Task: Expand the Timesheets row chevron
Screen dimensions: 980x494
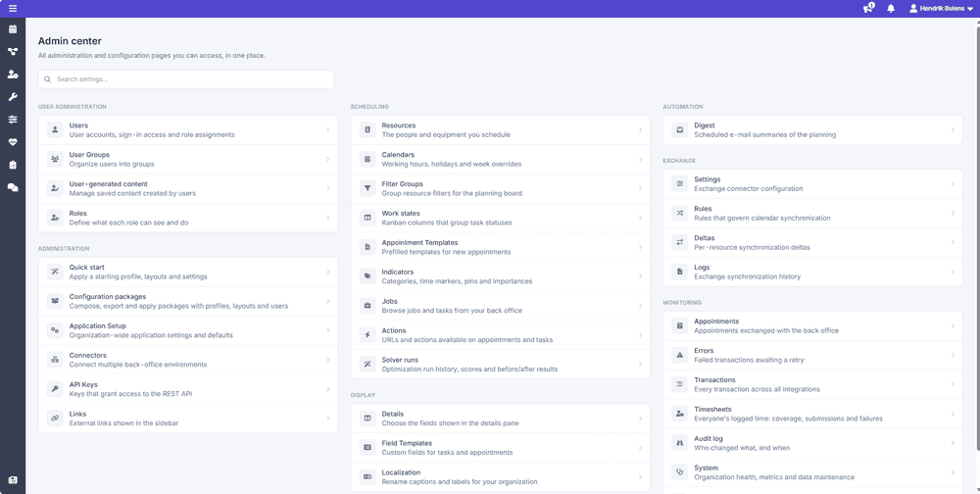Action: pos(953,414)
